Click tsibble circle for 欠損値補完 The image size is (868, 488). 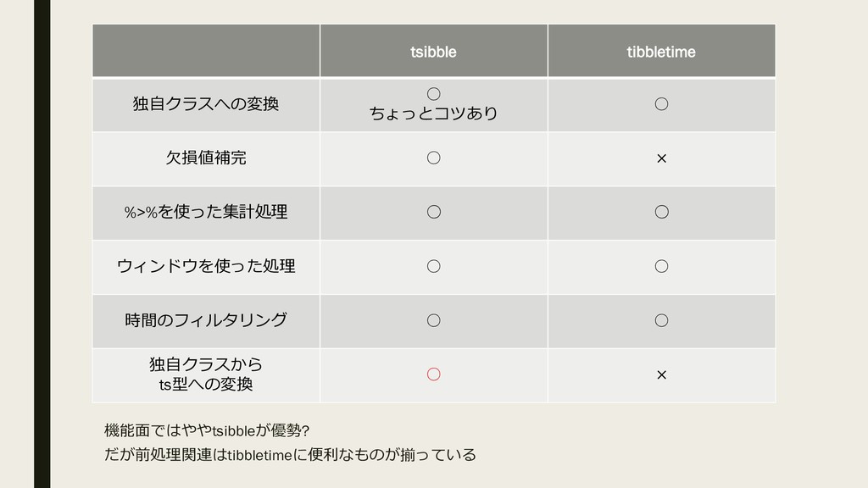coord(434,158)
